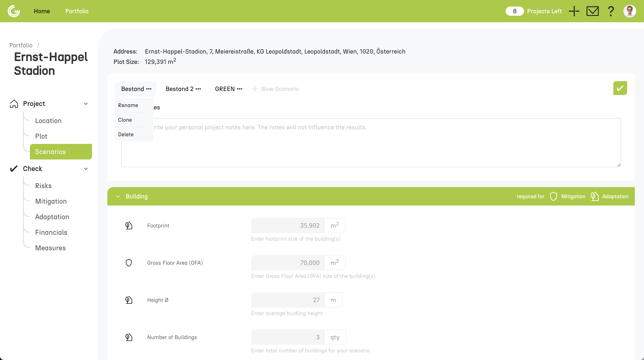Open help with the question mark icon
Viewport: 644px width, 360px height.
tap(611, 11)
